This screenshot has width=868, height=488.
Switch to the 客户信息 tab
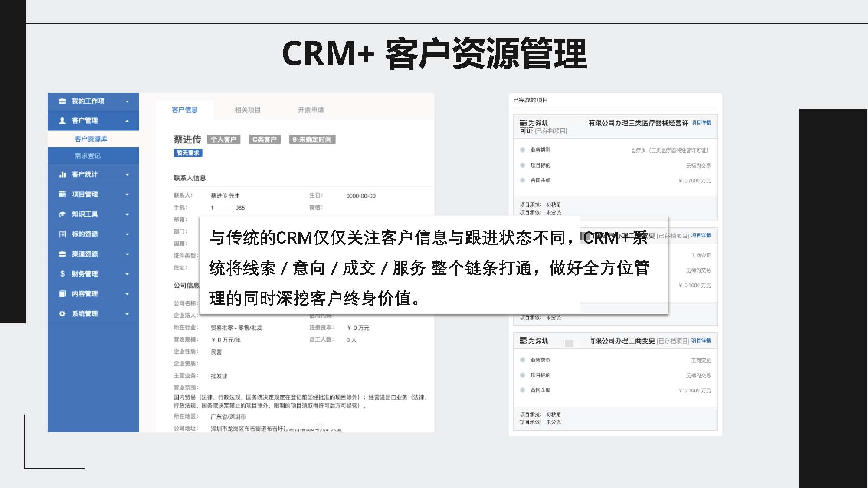(185, 110)
